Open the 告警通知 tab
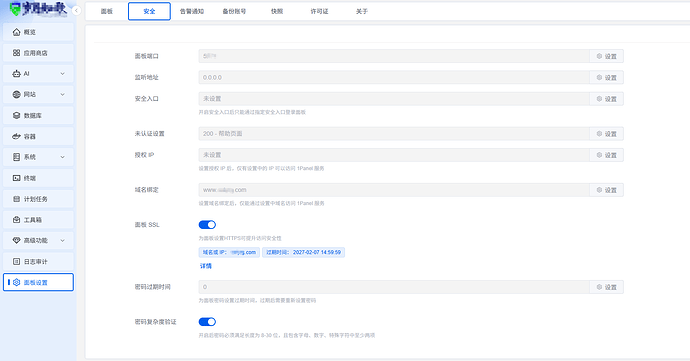Screen dimensions: 690x361 point(192,11)
